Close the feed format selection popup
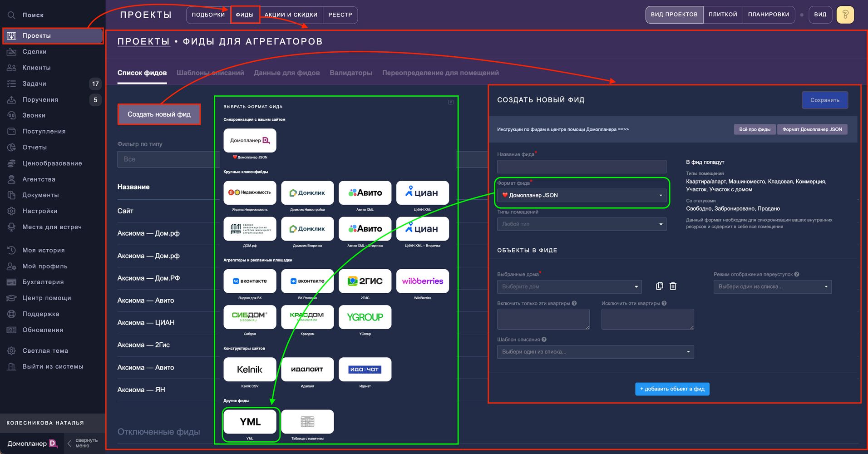Screen dimensions: 868x454 click(451, 102)
